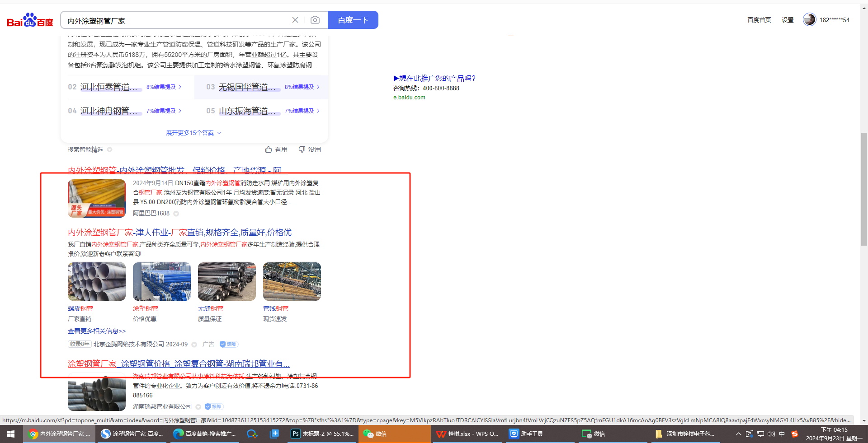Click the taskbar clock showing 下午 04:15
The image size is (868, 443).
(835, 434)
